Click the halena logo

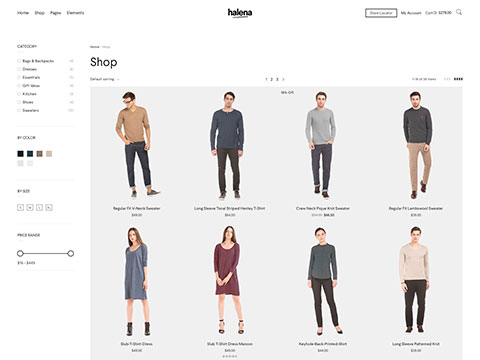pos(240,13)
